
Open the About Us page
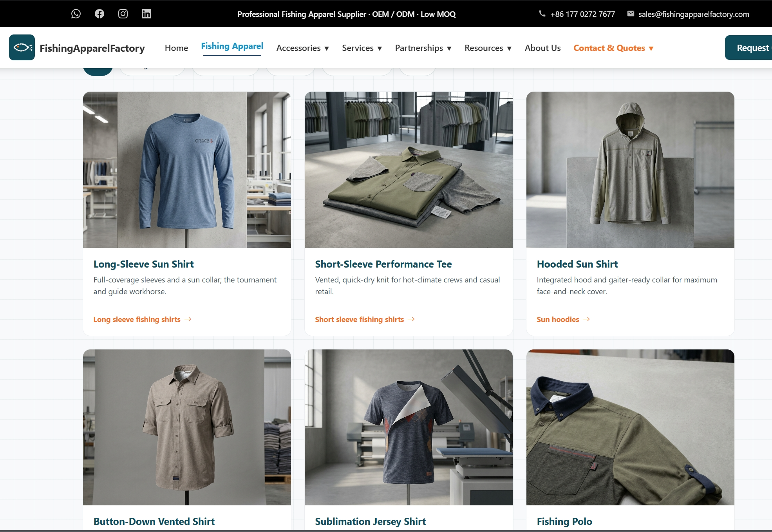click(543, 48)
